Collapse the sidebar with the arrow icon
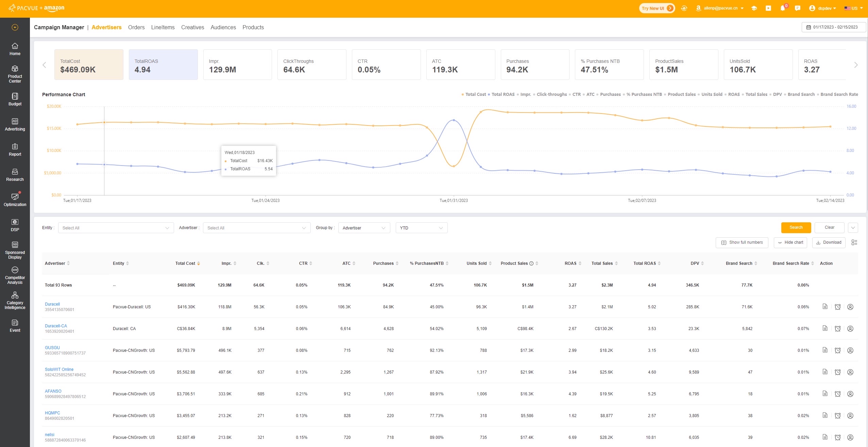This screenshot has height=447, width=868. pyautogui.click(x=15, y=28)
